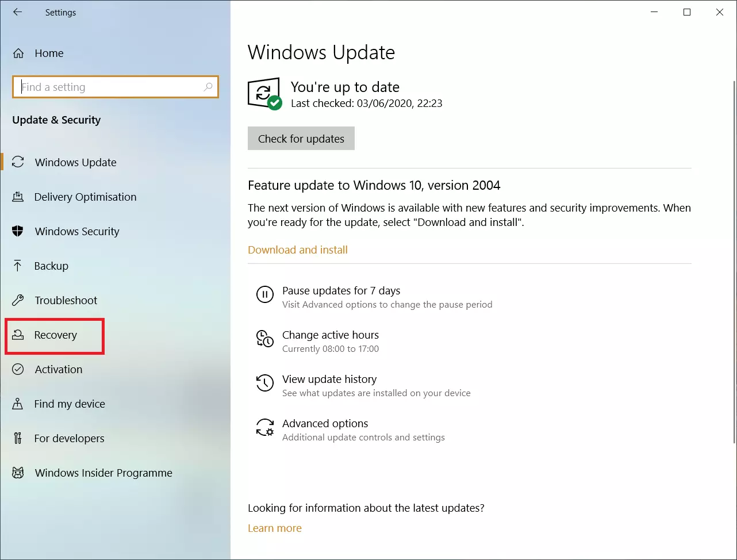This screenshot has height=560, width=737.
Task: Click the Delivery Optimisation icon
Action: [18, 197]
